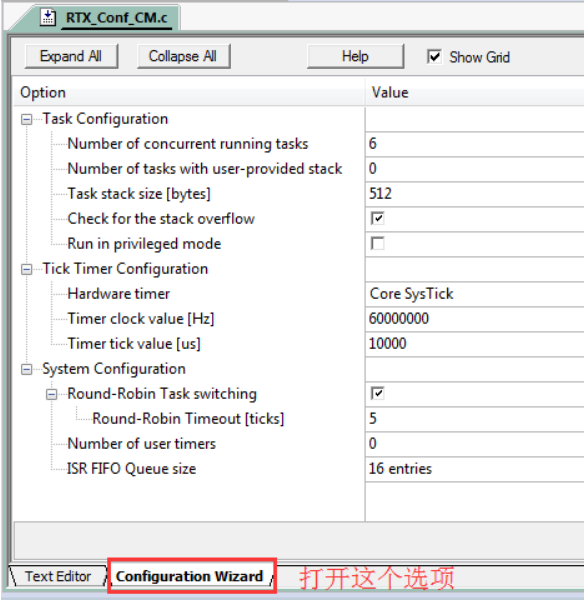Select Number of concurrent running tasks row
This screenshot has height=602, width=584.
188,144
